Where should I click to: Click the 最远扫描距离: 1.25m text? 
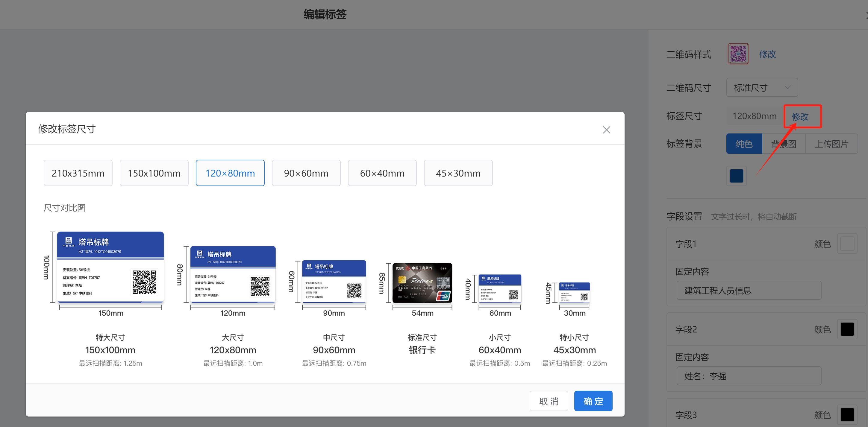[x=110, y=363]
